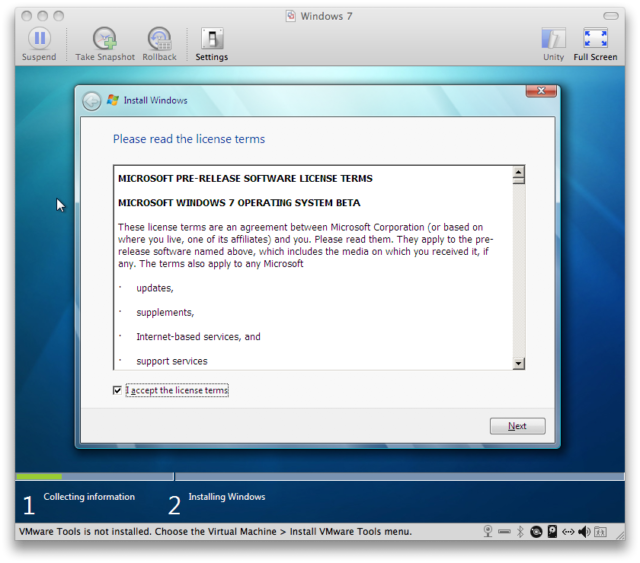Click the 'Please read the license terms' heading

(x=189, y=139)
